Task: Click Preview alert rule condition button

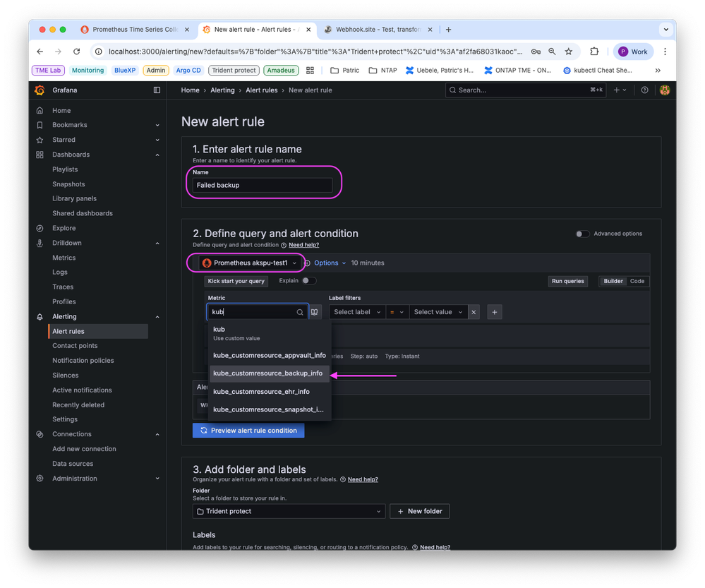Action: (x=248, y=430)
